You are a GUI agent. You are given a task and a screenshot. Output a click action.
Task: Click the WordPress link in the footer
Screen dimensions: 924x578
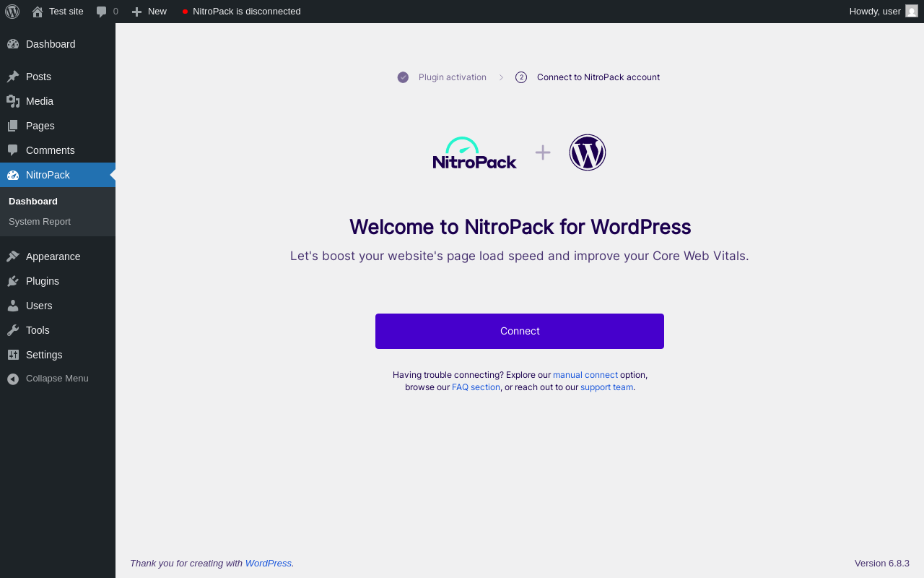(268, 563)
